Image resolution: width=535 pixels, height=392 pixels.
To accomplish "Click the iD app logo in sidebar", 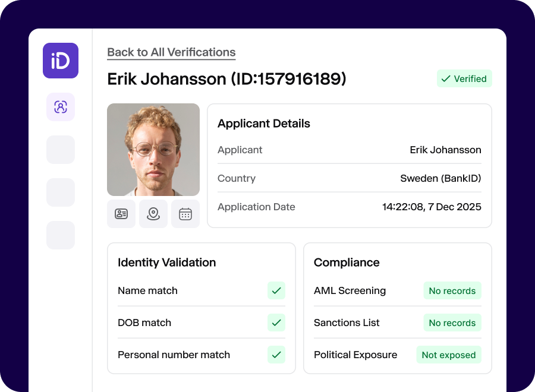I will (60, 61).
